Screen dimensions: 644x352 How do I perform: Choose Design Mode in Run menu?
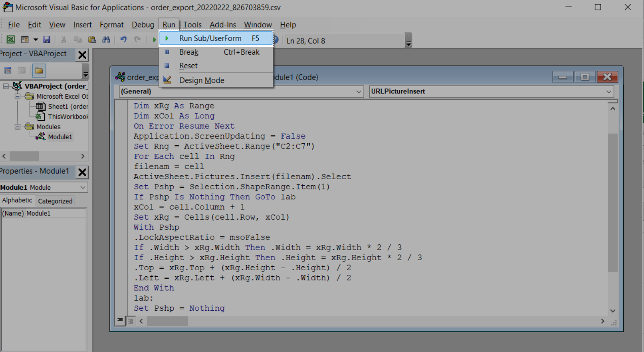[216, 80]
